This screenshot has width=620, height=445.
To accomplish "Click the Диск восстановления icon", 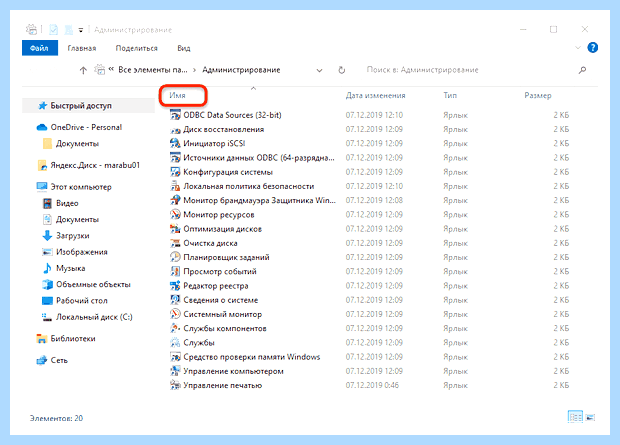I will pyautogui.click(x=175, y=129).
